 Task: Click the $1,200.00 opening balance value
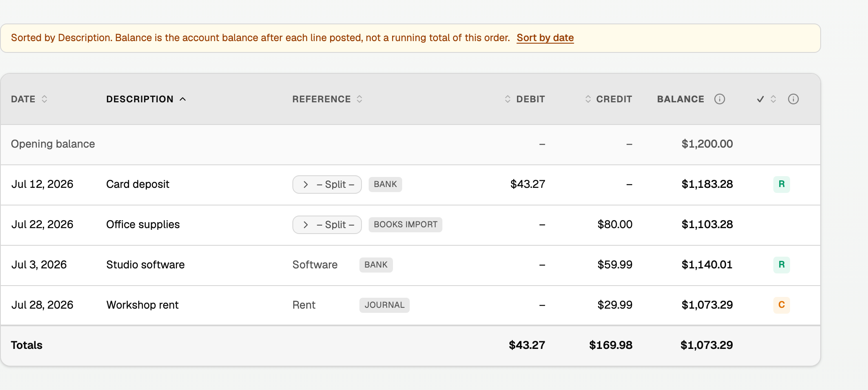707,144
